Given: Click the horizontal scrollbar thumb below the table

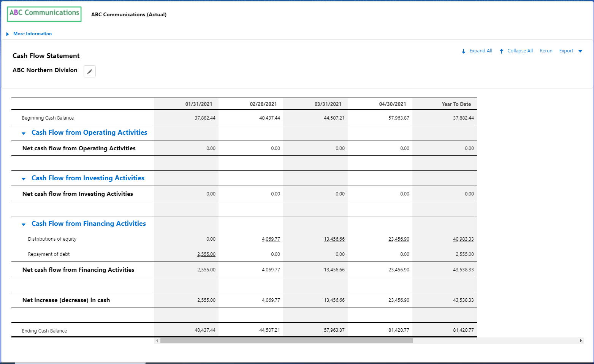Looking at the screenshot, I should tap(287, 341).
